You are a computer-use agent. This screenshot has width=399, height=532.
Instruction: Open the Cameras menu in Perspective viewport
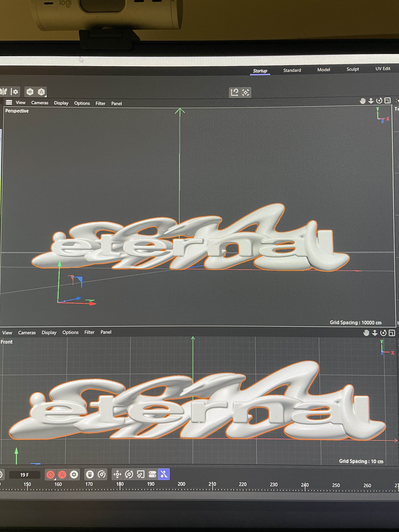pos(40,103)
